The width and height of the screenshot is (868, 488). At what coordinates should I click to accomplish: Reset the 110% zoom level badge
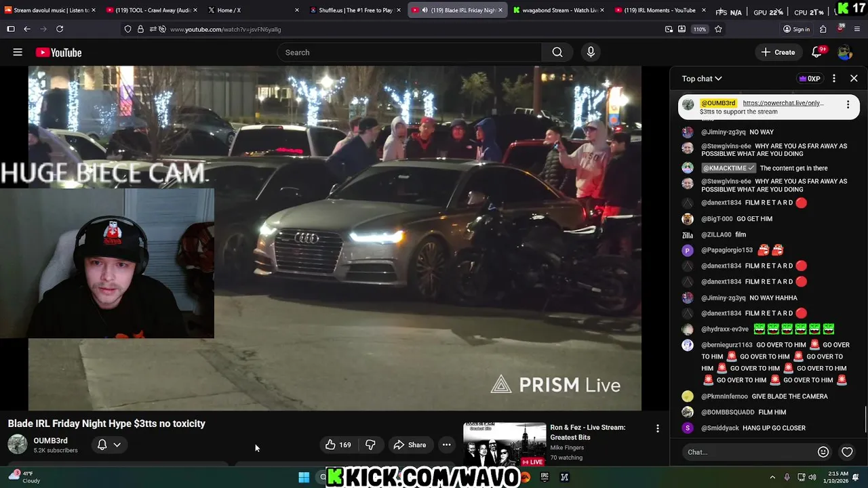coord(700,29)
